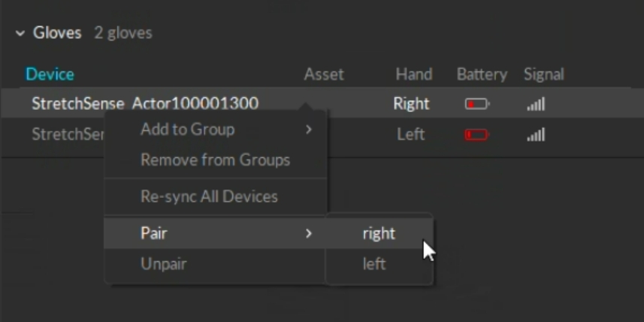This screenshot has width=644, height=322.
Task: Choose Unpair from the context menu
Action: point(163,264)
